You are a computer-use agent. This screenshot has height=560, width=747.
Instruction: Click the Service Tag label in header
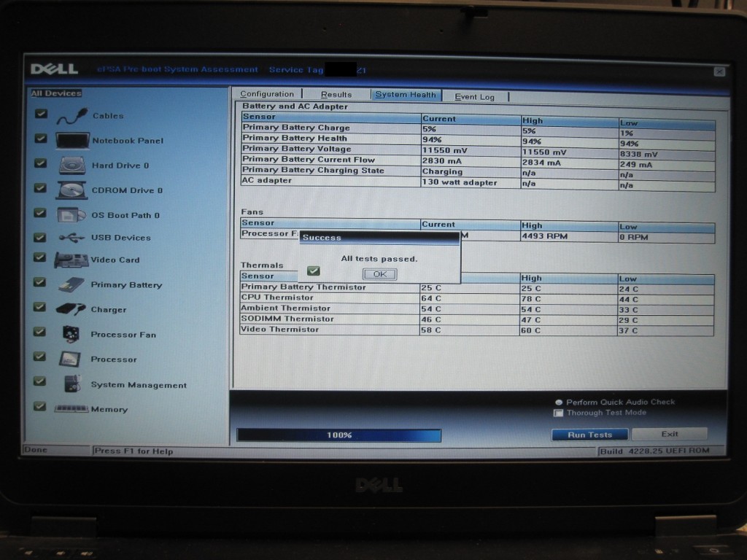click(x=296, y=69)
